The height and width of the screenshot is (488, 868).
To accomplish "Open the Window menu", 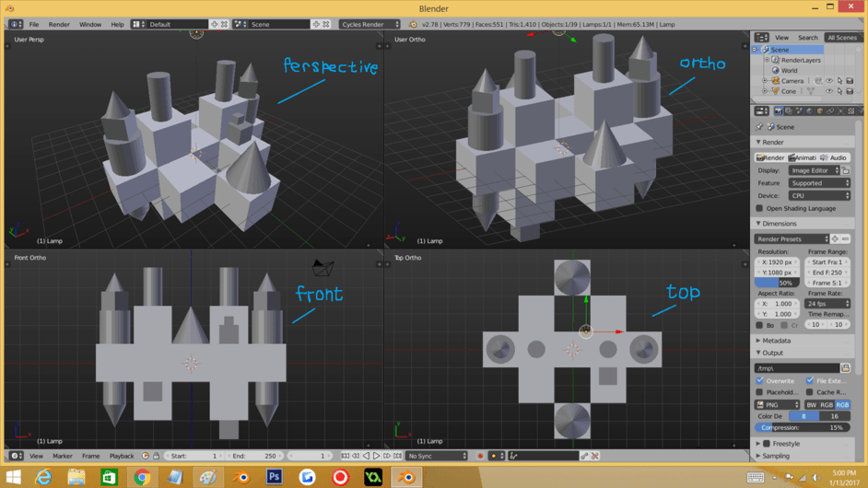I will 90,25.
